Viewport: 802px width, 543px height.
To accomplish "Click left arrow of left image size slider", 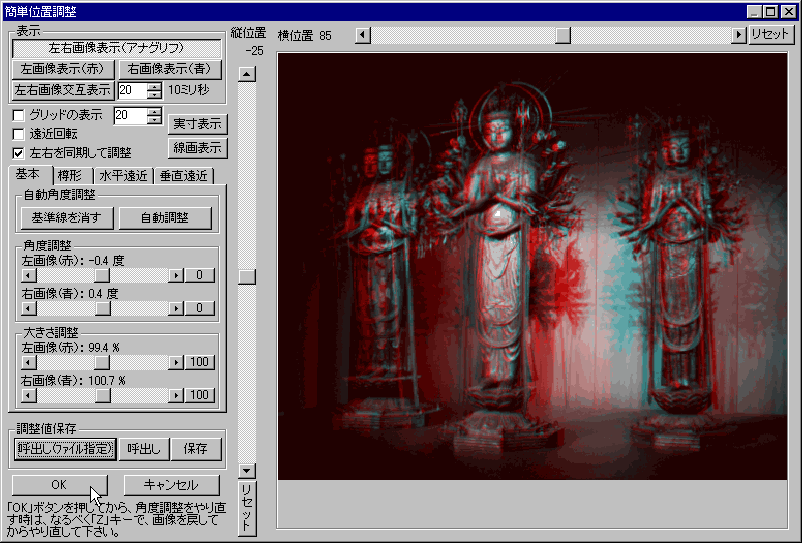I will point(29,363).
